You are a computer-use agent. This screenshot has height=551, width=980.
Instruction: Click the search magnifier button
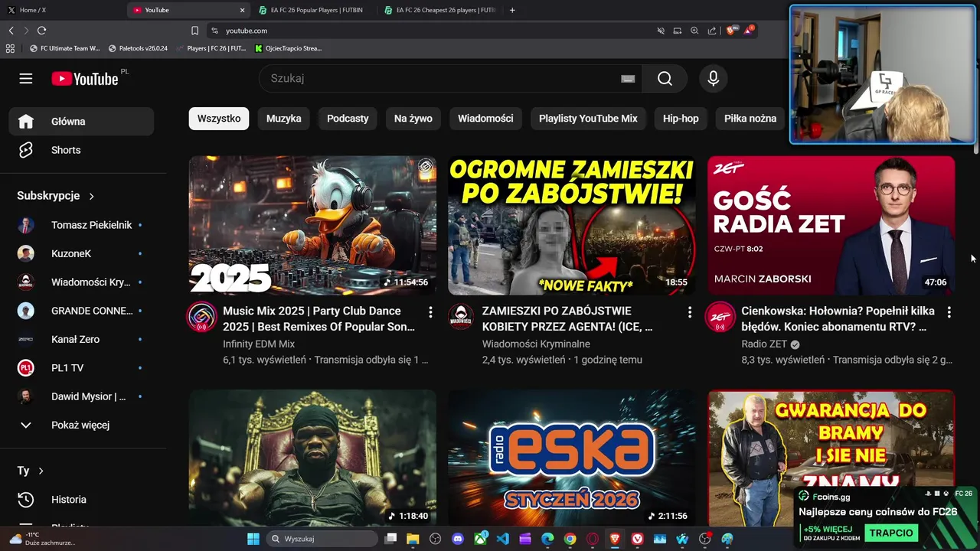[665, 78]
